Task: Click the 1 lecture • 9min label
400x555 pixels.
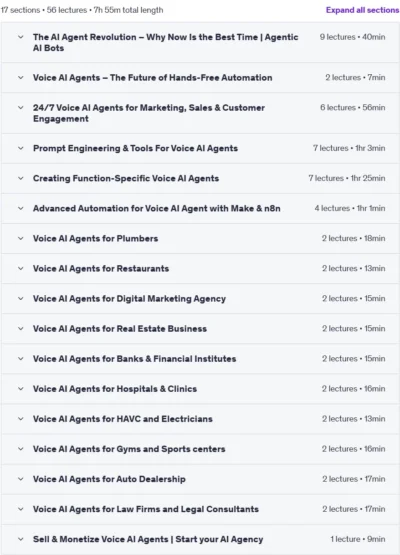Action: click(x=358, y=539)
